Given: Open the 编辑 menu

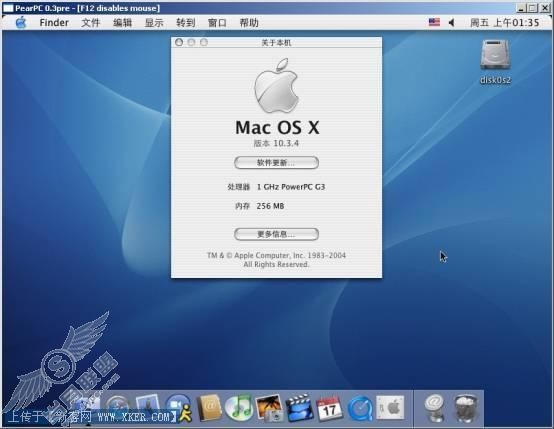Looking at the screenshot, I should 123,23.
